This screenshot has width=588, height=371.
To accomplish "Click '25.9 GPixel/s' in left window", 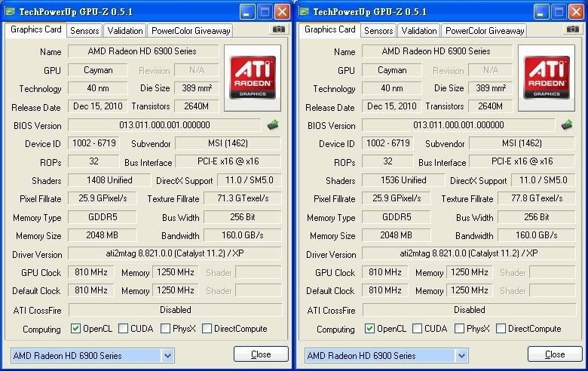I will click(103, 198).
